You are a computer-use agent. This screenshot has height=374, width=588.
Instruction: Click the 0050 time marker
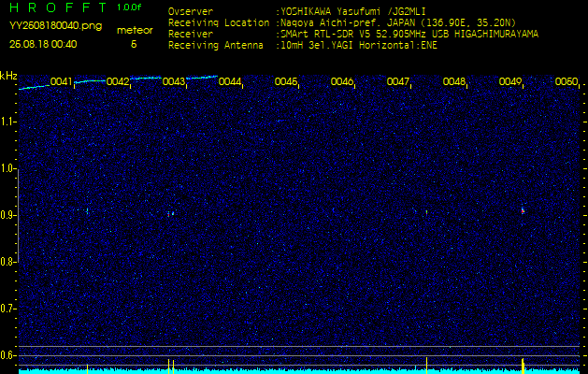point(566,81)
